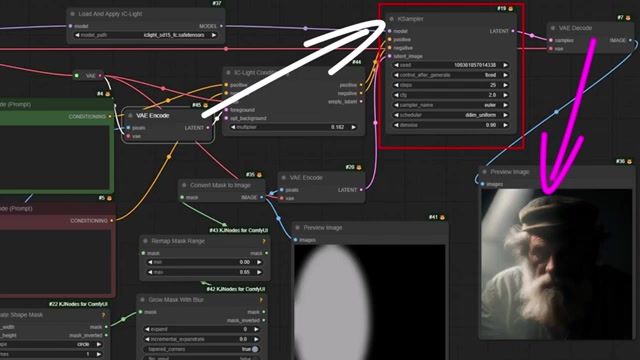Collapse the KSampler node using its title dot

pos(391,19)
